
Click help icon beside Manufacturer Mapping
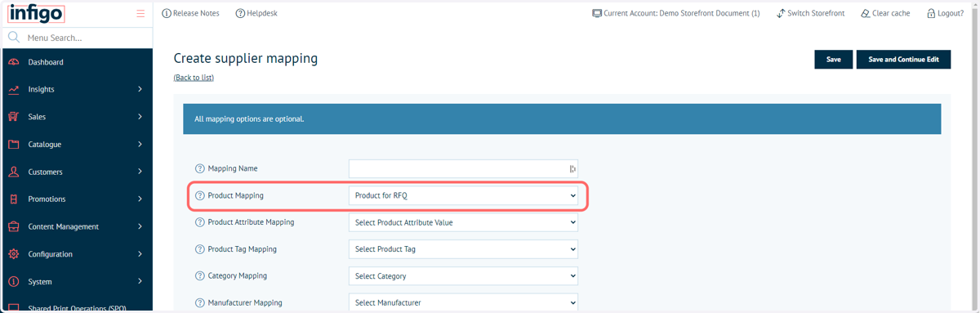(x=200, y=302)
